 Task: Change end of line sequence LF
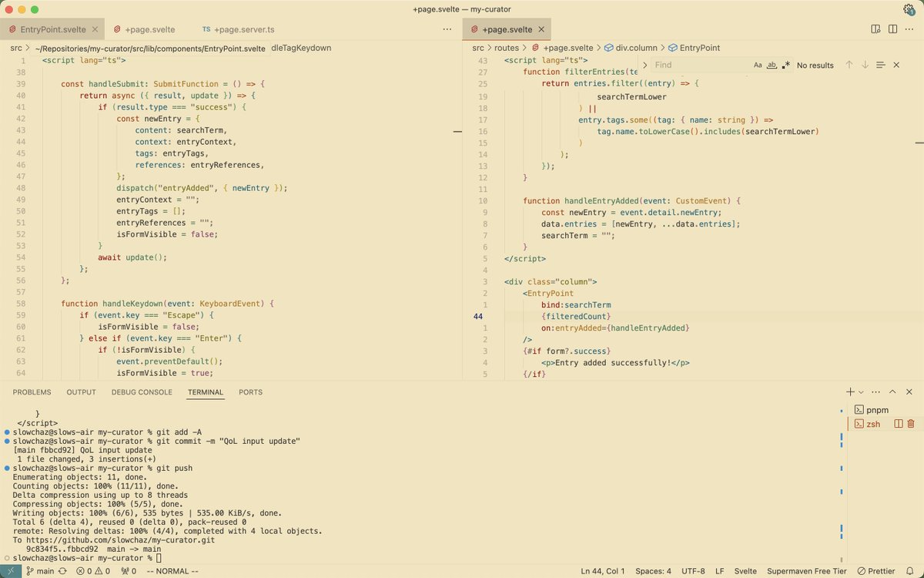[719, 571]
